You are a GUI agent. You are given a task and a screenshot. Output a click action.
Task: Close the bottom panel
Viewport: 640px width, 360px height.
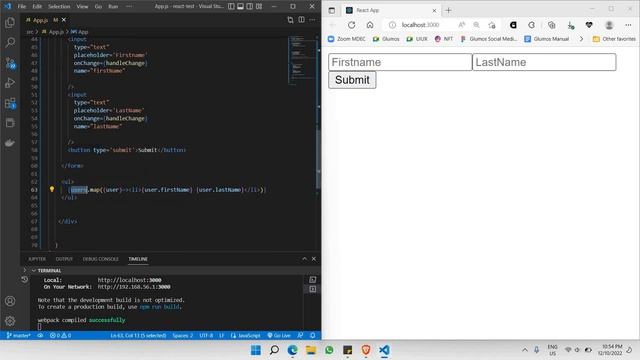[x=313, y=259]
